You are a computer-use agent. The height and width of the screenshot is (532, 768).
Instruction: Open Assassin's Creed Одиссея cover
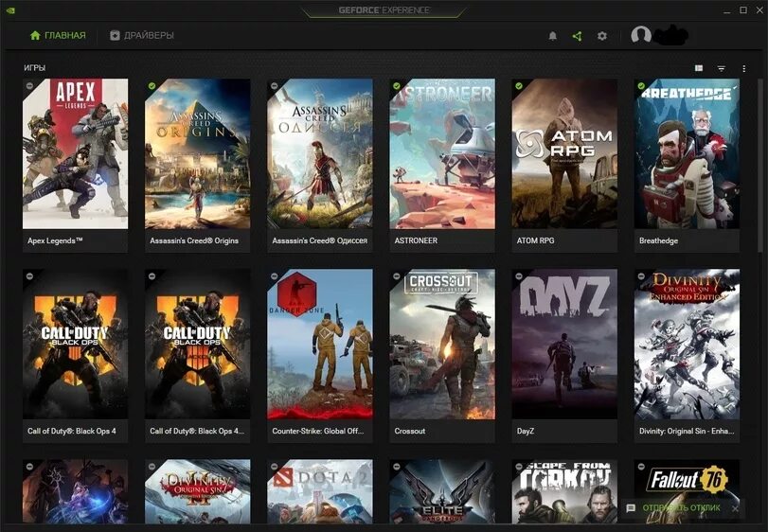click(x=320, y=153)
